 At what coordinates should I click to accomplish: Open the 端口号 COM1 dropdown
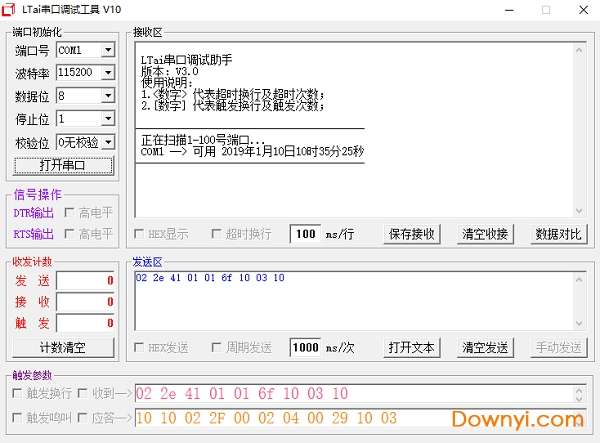click(108, 50)
